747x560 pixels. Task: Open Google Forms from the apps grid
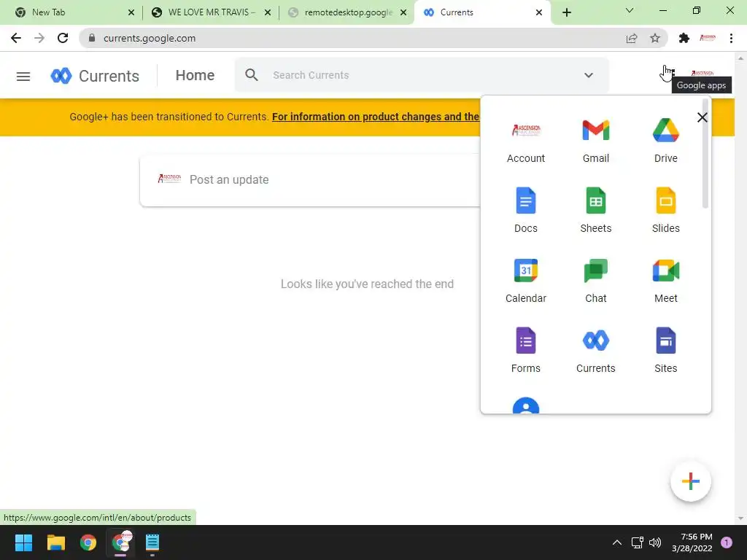click(x=525, y=351)
